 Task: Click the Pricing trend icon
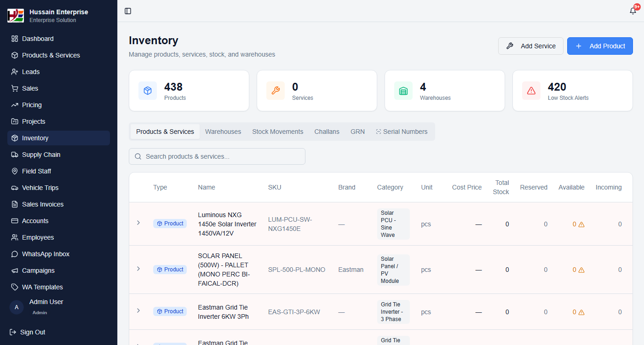coord(15,105)
